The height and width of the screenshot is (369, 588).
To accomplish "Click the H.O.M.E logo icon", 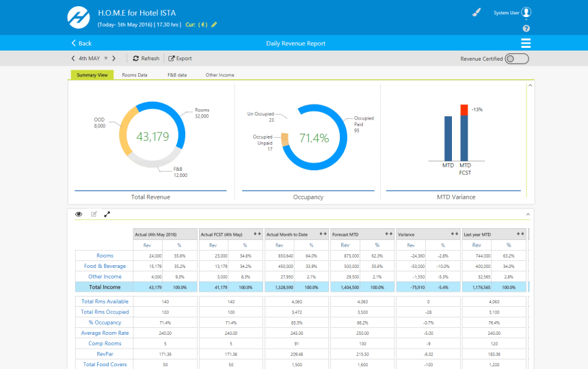I will coord(79,17).
